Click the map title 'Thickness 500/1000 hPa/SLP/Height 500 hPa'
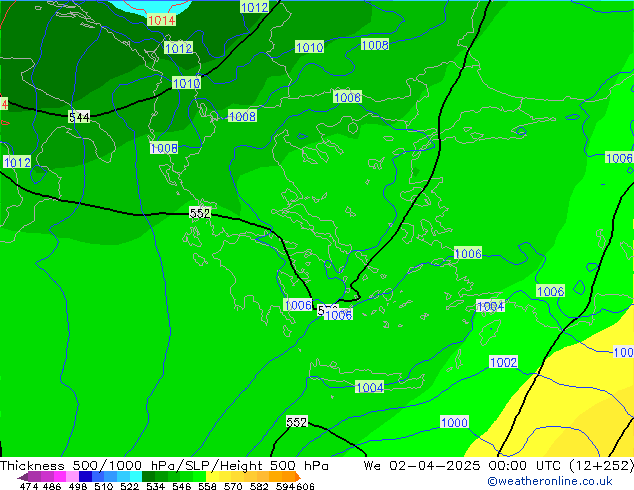The width and height of the screenshot is (634, 490). (164, 466)
